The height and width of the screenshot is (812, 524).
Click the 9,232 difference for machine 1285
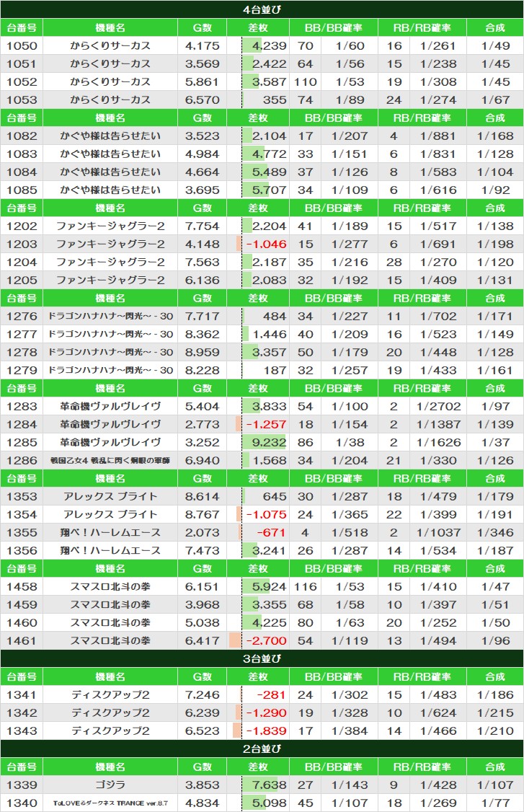pyautogui.click(x=270, y=442)
